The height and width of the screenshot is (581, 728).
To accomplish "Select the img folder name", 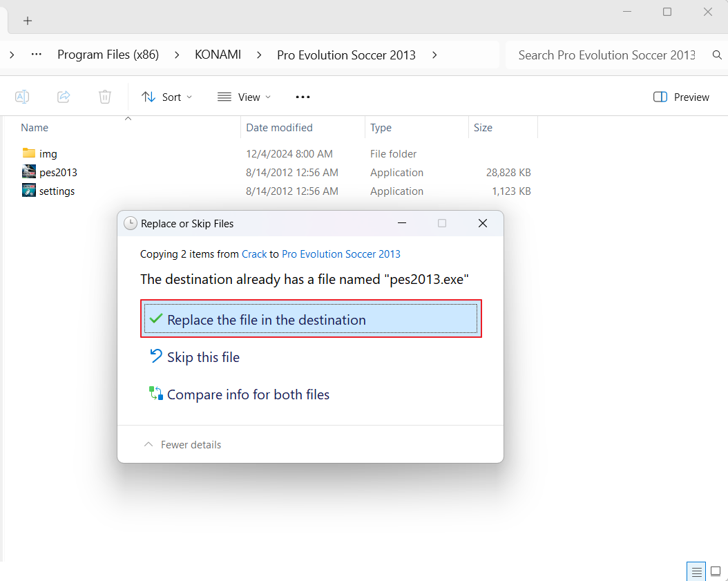I will 48,154.
